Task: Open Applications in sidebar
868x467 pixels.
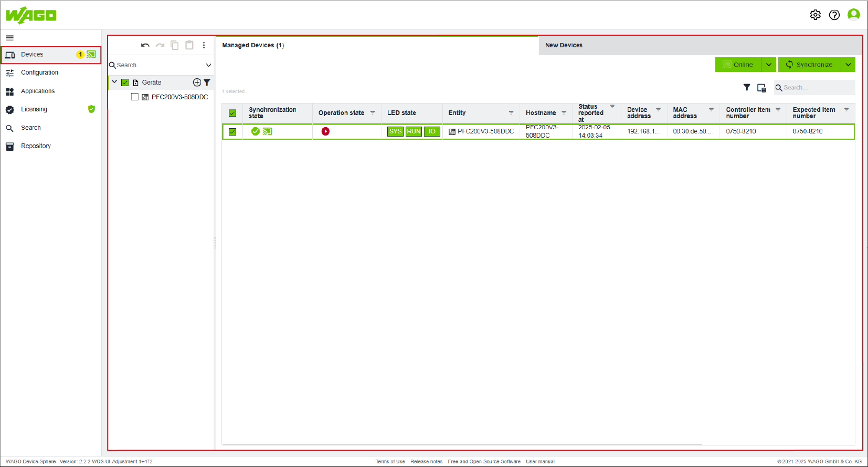Action: [x=51, y=91]
